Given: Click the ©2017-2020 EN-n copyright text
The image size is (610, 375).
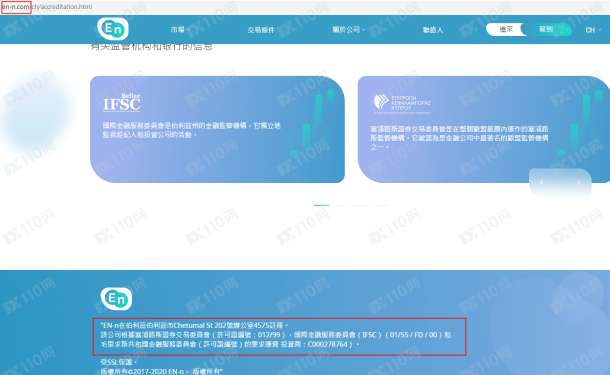Looking at the screenshot, I should tap(161, 371).
